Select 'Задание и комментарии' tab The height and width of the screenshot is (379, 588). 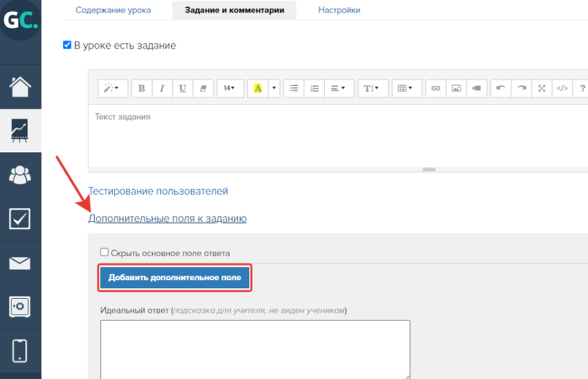tap(235, 10)
